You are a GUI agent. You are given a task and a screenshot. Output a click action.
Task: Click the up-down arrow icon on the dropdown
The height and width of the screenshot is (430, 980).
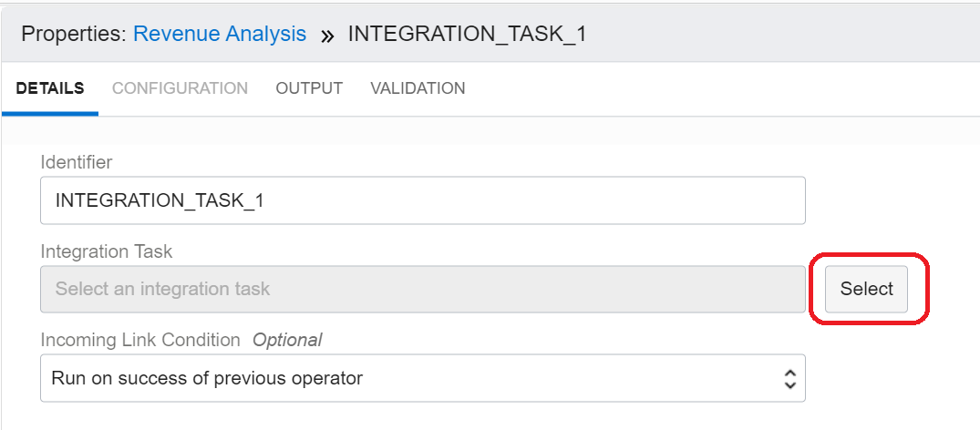(789, 378)
